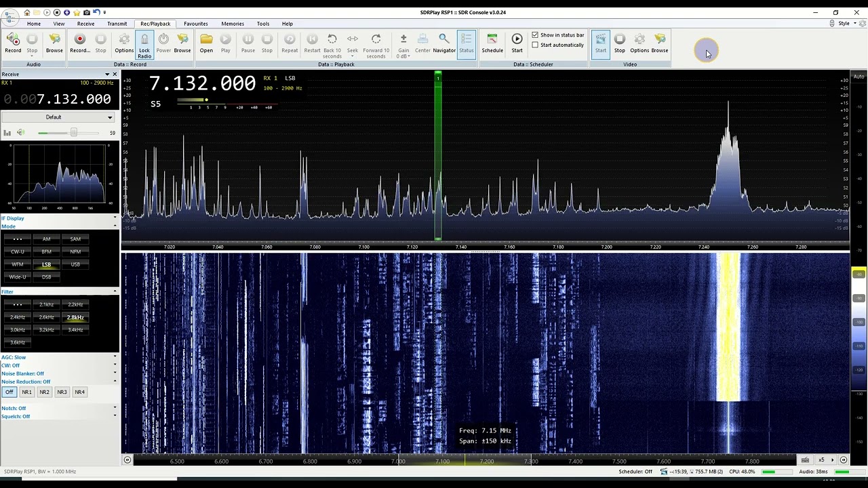Viewport: 868px width, 488px height.
Task: Play the data recording
Action: [226, 43]
